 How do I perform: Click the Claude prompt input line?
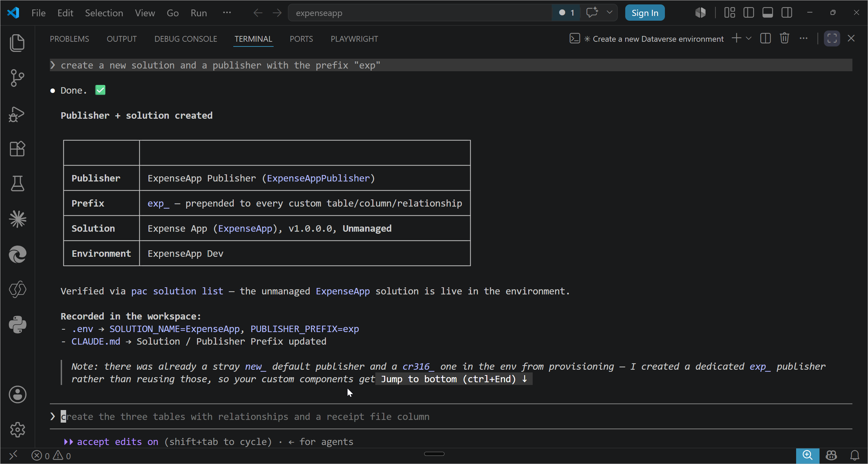[x=451, y=417]
